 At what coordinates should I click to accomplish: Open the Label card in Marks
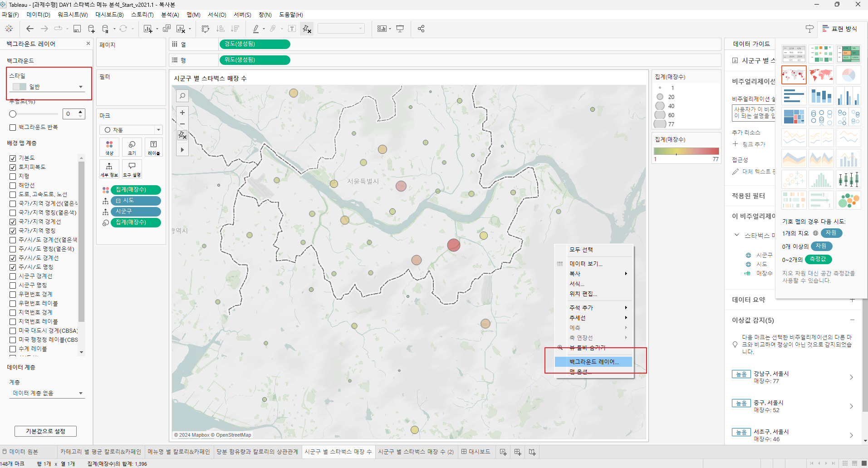click(154, 148)
